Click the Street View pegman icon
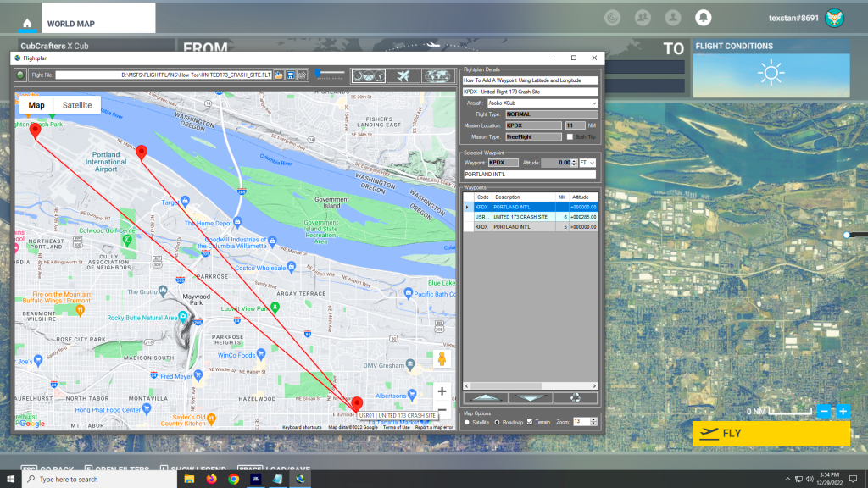868x488 pixels. [442, 359]
